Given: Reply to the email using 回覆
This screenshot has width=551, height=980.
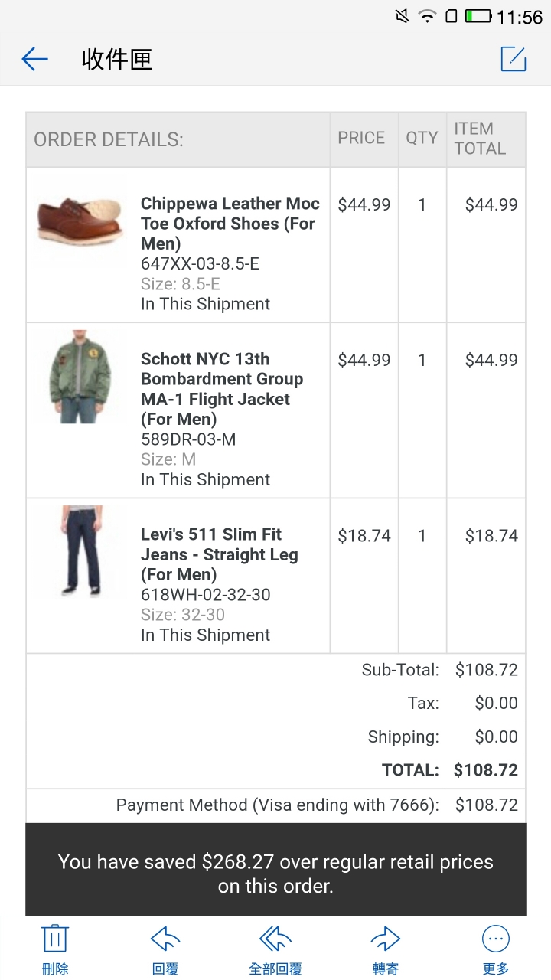Looking at the screenshot, I should click(x=165, y=949).
